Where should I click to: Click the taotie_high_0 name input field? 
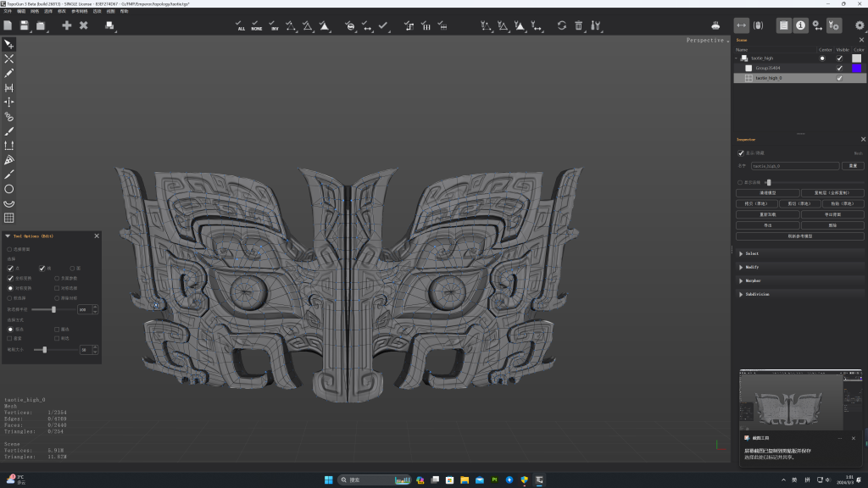click(795, 166)
